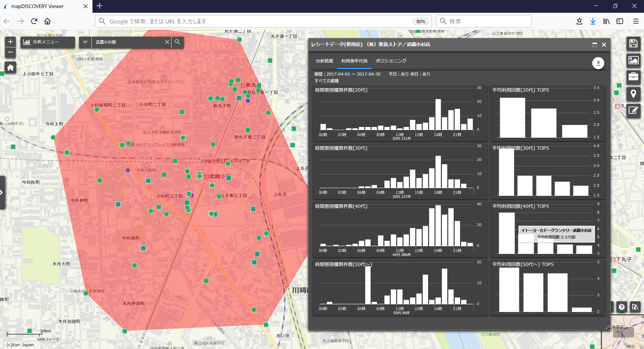Image resolution: width=644 pixels, height=349 pixels.
Task: Click the first bar in 40代 TOP5 chart
Action: point(506,233)
